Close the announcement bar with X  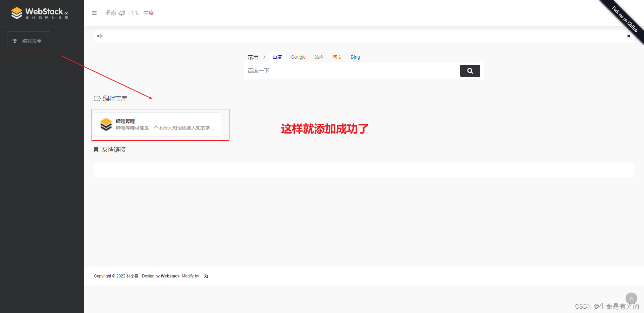[x=629, y=36]
